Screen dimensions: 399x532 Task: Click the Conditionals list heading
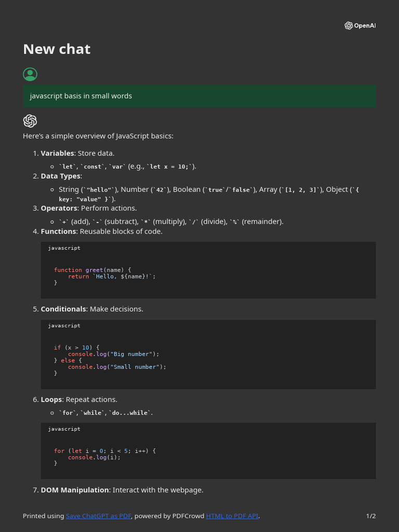[x=63, y=309]
